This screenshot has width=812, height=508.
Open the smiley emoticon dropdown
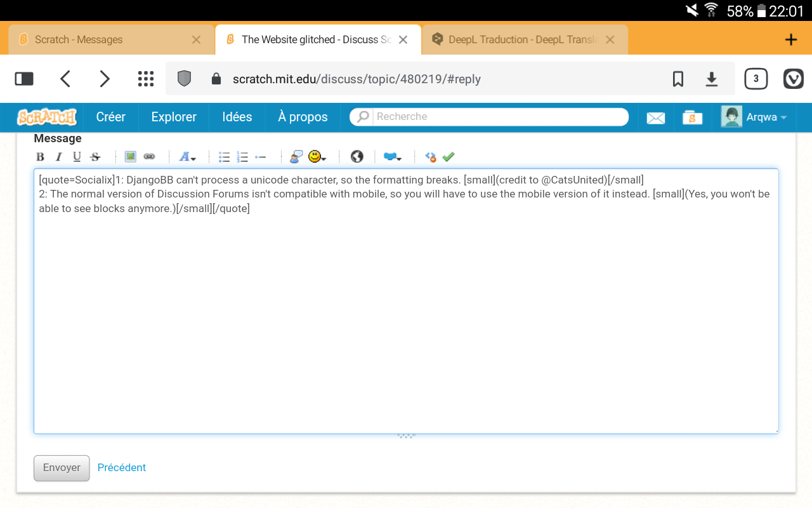click(317, 157)
